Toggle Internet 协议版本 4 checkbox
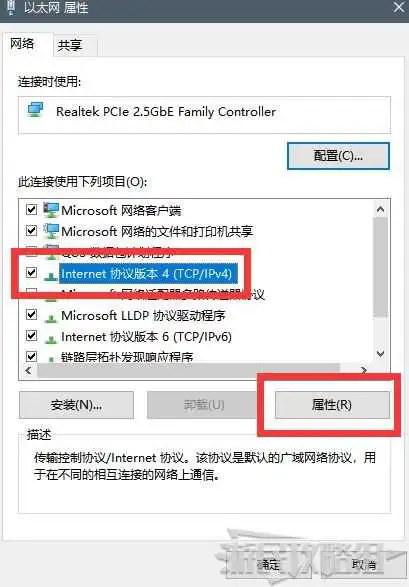Viewport: 409px width, 587px height. 31,272
